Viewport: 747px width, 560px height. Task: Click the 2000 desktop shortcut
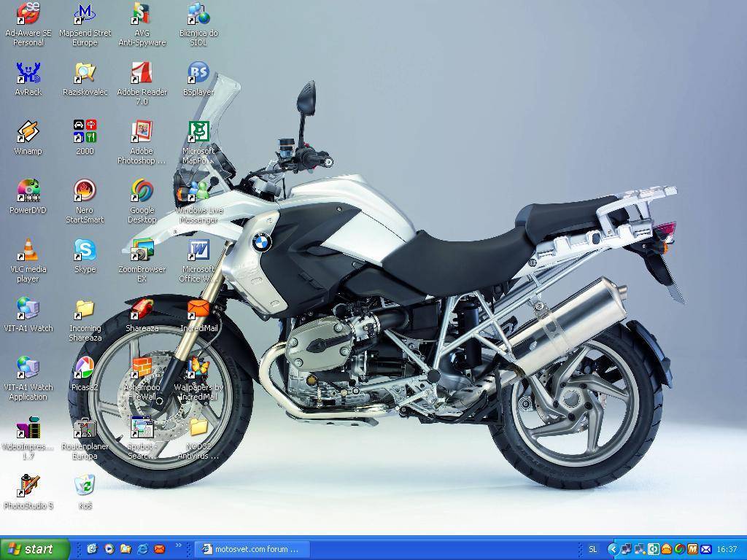[x=85, y=138]
